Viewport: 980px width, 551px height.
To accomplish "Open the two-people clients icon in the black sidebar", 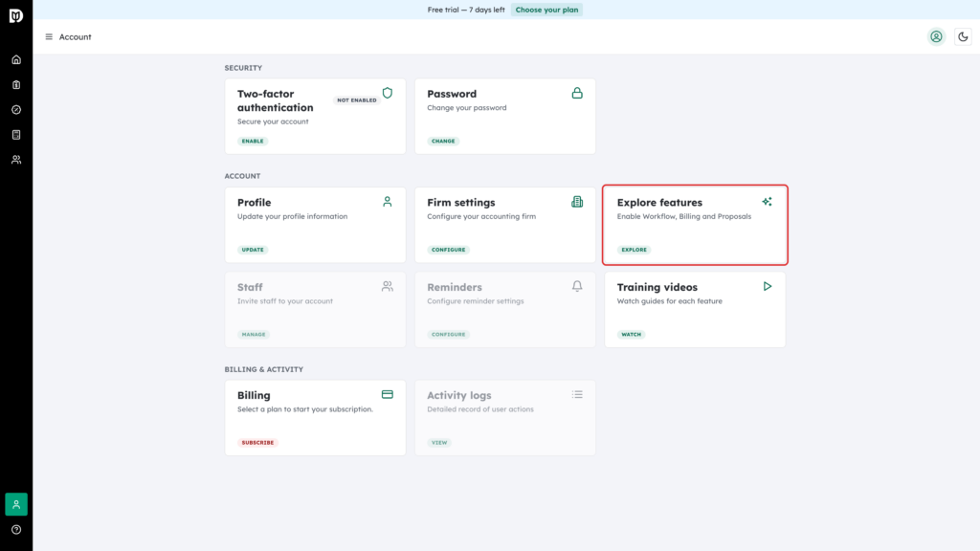I will click(x=16, y=160).
